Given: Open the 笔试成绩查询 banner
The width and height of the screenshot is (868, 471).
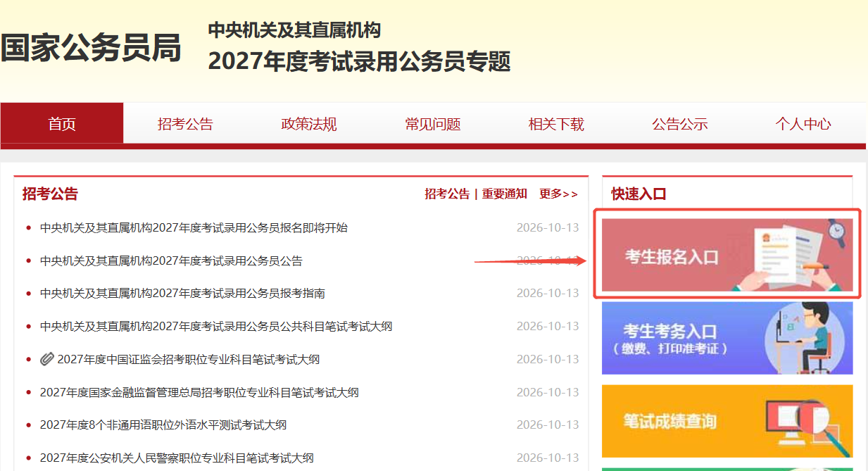Looking at the screenshot, I should click(x=727, y=421).
